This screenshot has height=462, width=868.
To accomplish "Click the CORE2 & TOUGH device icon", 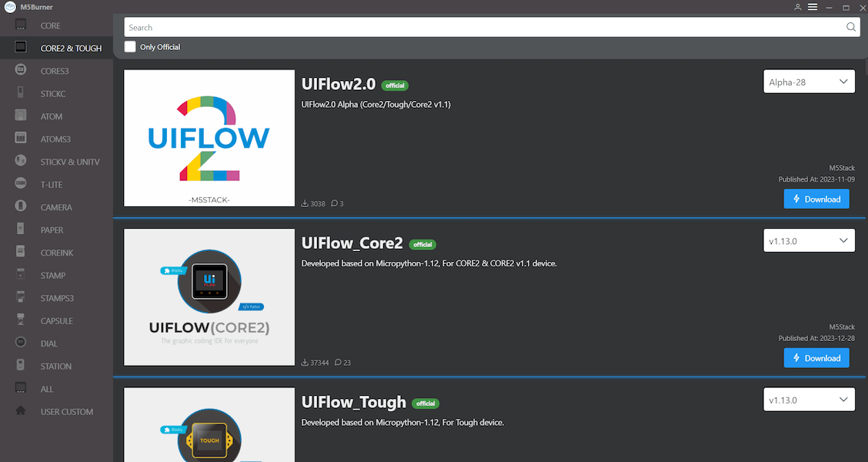I will coord(21,47).
